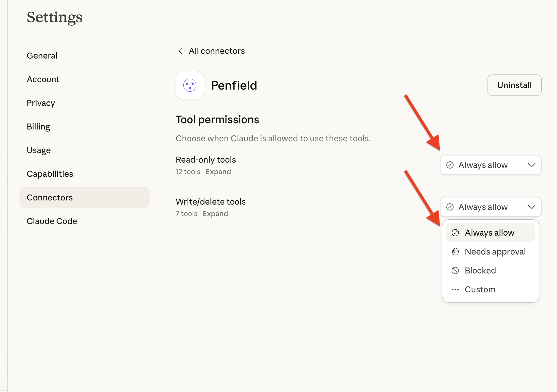Choose Needs approval from the dropdown menu
Viewport: 557px width, 392px height.
pyautogui.click(x=490, y=252)
